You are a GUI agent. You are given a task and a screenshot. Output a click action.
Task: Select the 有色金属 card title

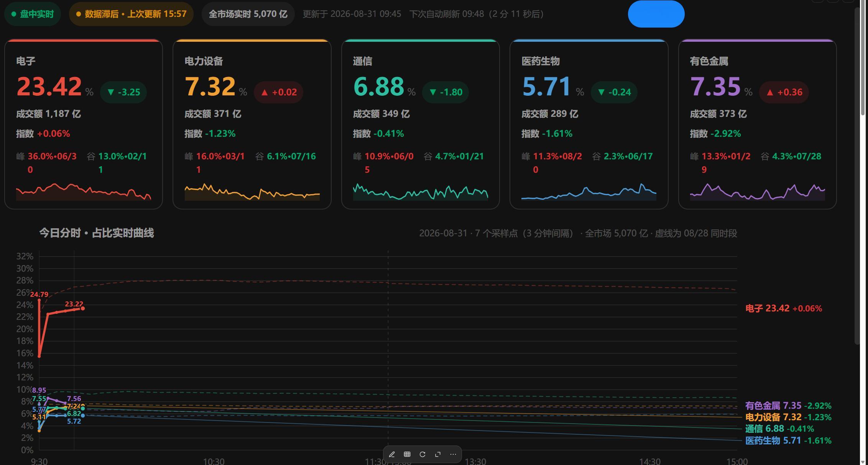[709, 61]
